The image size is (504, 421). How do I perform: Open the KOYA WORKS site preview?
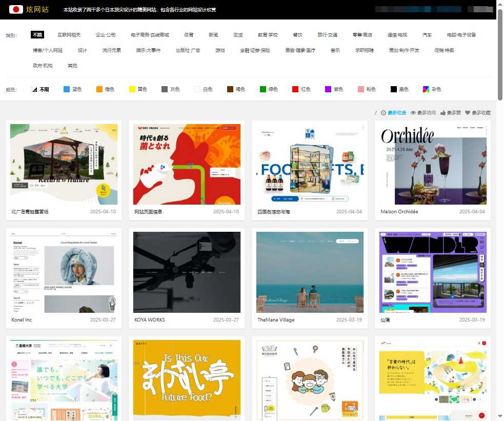187,272
